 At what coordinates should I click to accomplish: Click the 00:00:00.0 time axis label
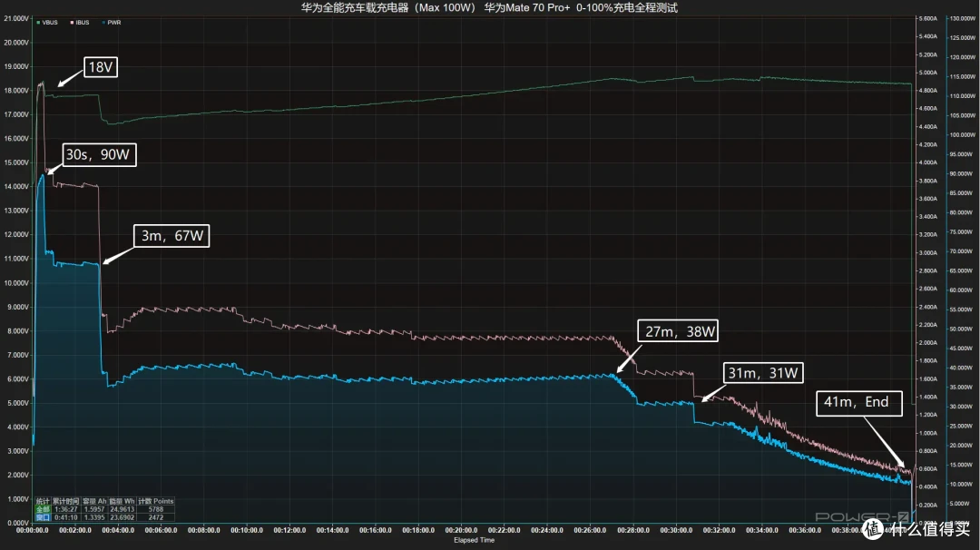[32, 531]
